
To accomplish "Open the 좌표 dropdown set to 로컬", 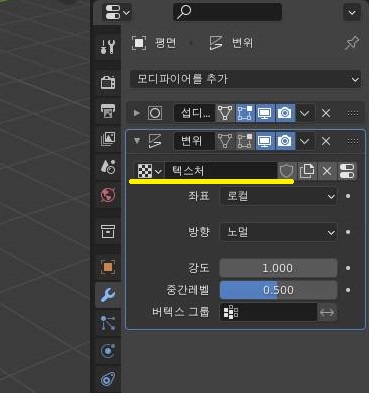I will (x=278, y=196).
